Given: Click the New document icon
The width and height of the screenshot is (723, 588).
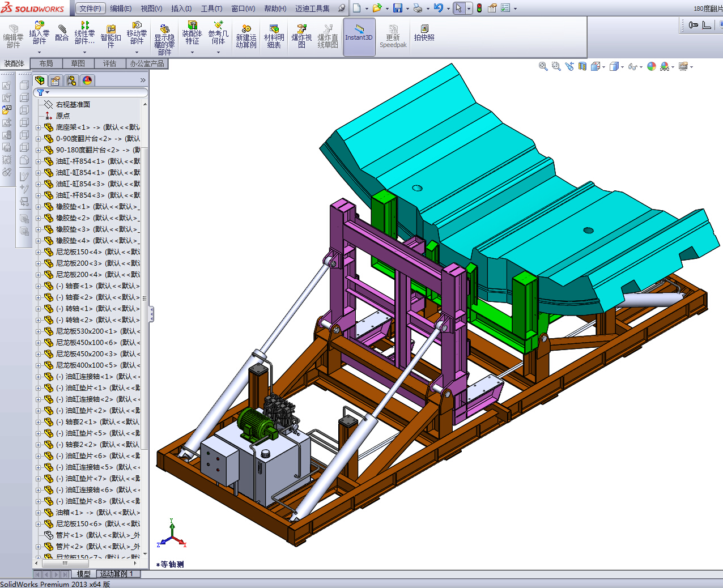Looking at the screenshot, I should coord(356,8).
